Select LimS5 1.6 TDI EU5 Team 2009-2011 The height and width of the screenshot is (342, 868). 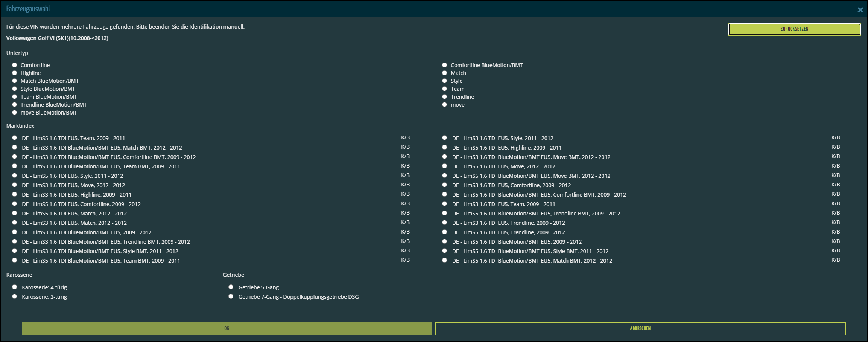point(15,138)
